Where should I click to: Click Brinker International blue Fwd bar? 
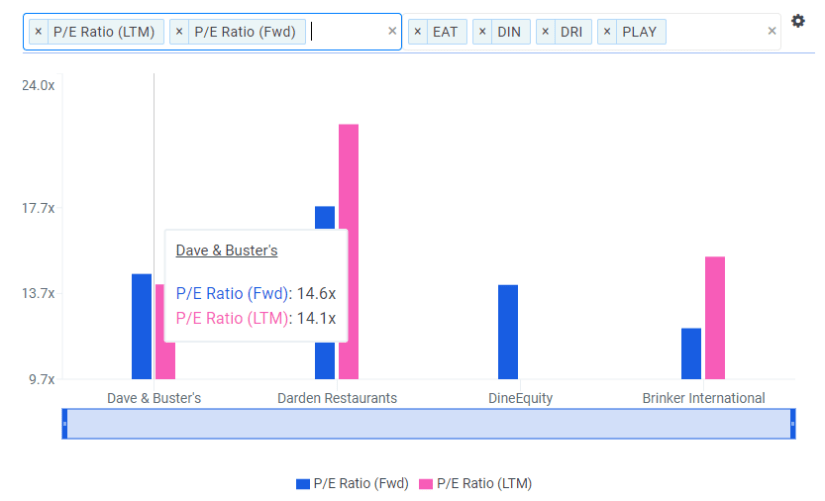691,353
